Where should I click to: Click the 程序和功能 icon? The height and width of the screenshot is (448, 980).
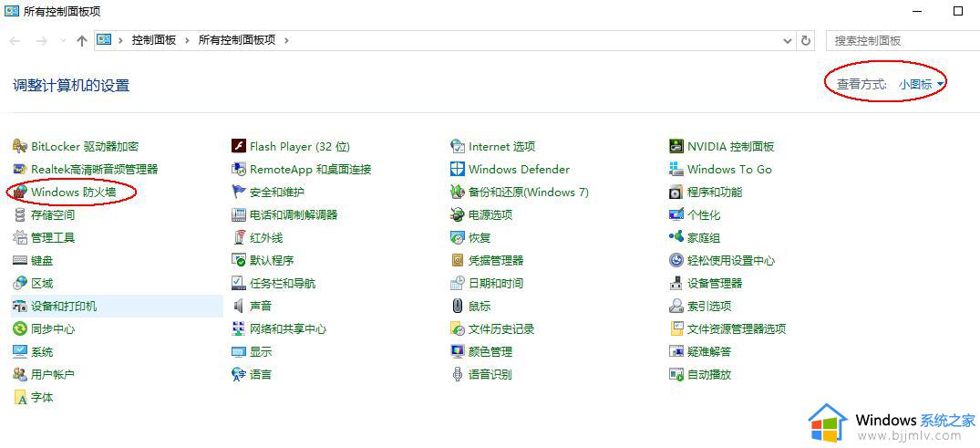(676, 193)
